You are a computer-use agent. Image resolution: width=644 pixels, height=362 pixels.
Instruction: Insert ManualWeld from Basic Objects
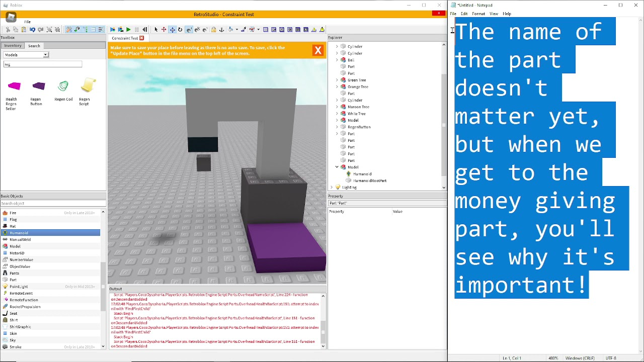click(50, 239)
